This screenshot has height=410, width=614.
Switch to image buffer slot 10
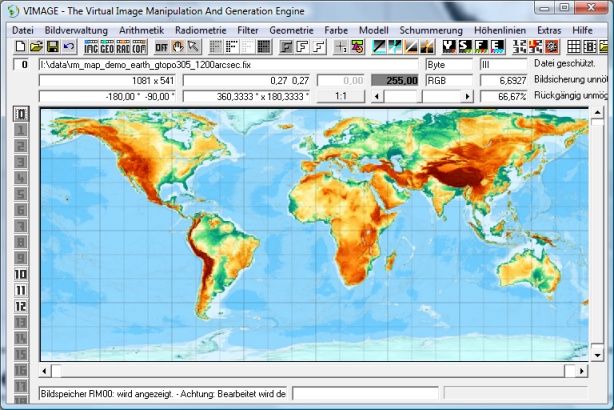(x=21, y=274)
